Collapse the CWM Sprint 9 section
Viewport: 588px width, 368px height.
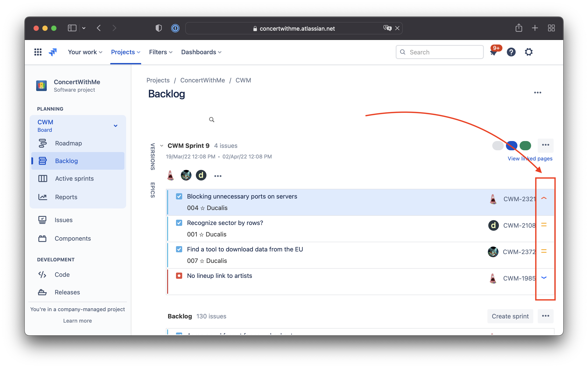tap(161, 145)
